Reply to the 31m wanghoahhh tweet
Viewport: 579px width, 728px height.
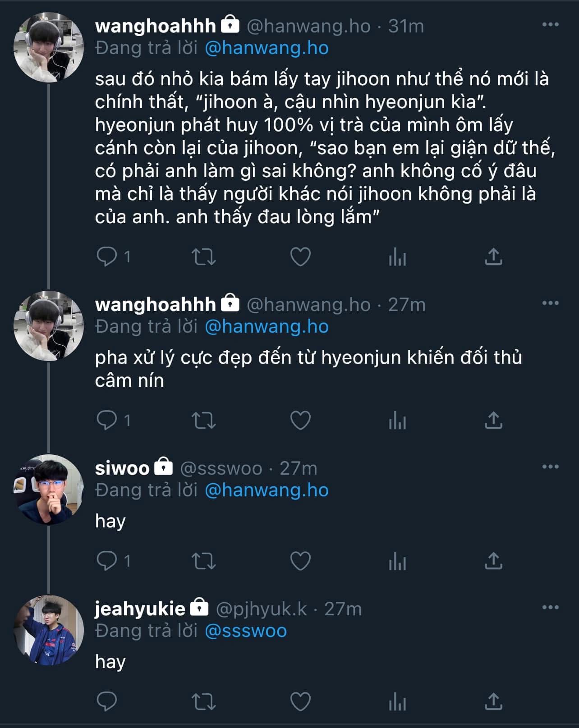tap(107, 257)
